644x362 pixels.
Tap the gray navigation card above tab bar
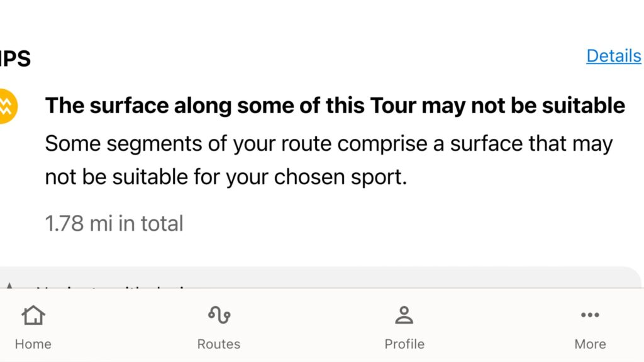click(377, 277)
